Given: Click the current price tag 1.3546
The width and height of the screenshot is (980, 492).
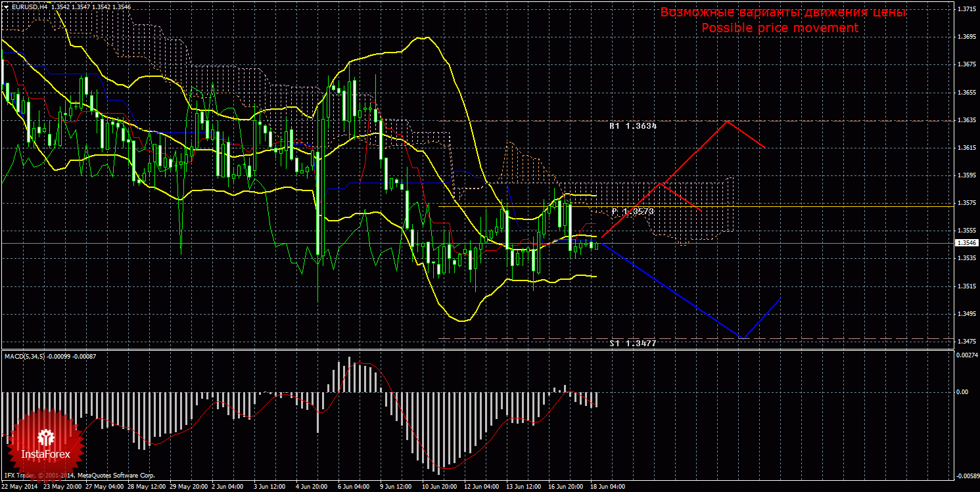Looking at the screenshot, I should click(966, 243).
